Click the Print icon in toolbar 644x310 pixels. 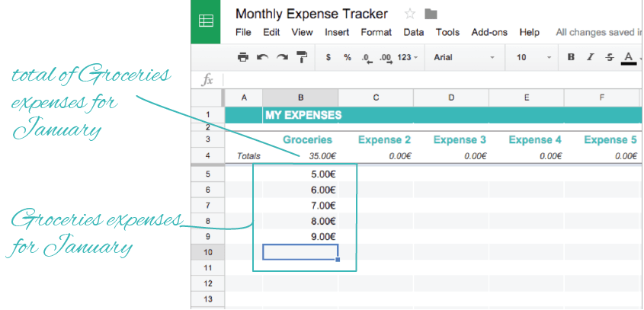coord(243,57)
